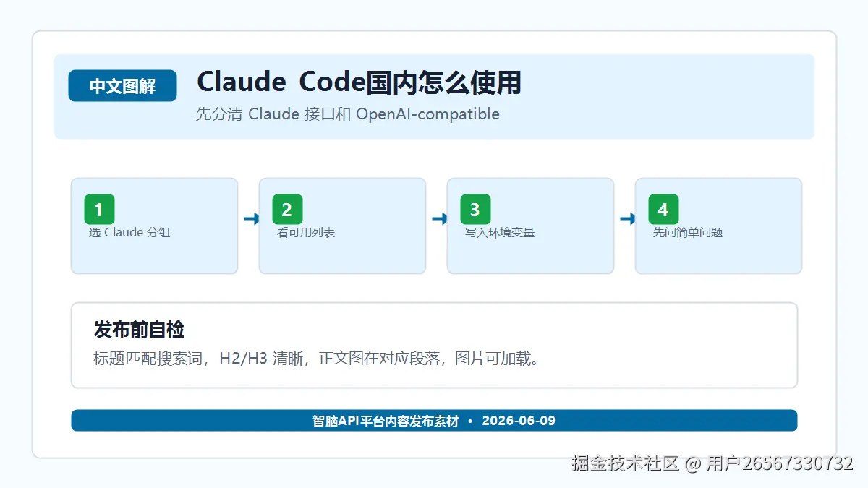
Task: Select the title Claude Code国内怎么使用
Action: pyautogui.click(x=359, y=82)
